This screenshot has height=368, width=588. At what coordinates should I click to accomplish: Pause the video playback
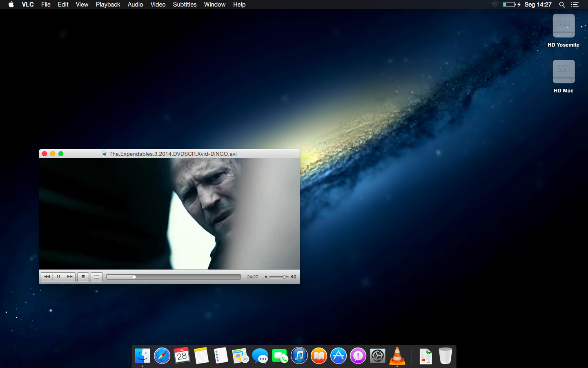(58, 277)
